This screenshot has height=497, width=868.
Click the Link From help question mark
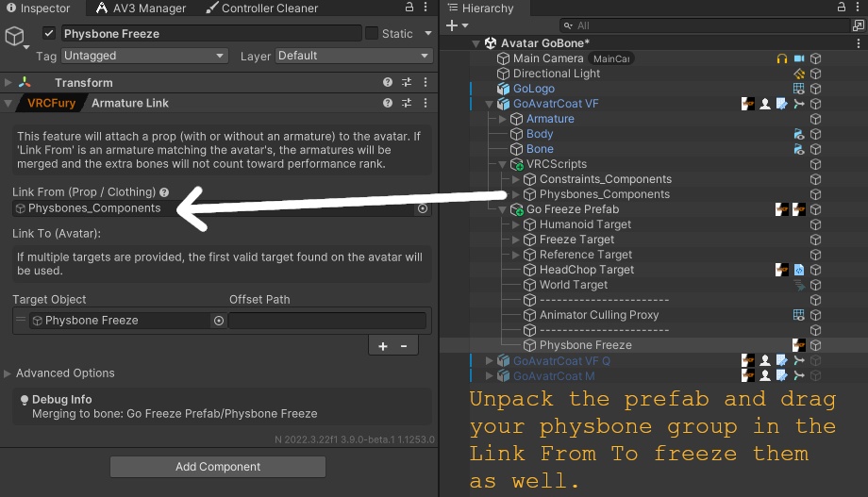[x=164, y=192]
